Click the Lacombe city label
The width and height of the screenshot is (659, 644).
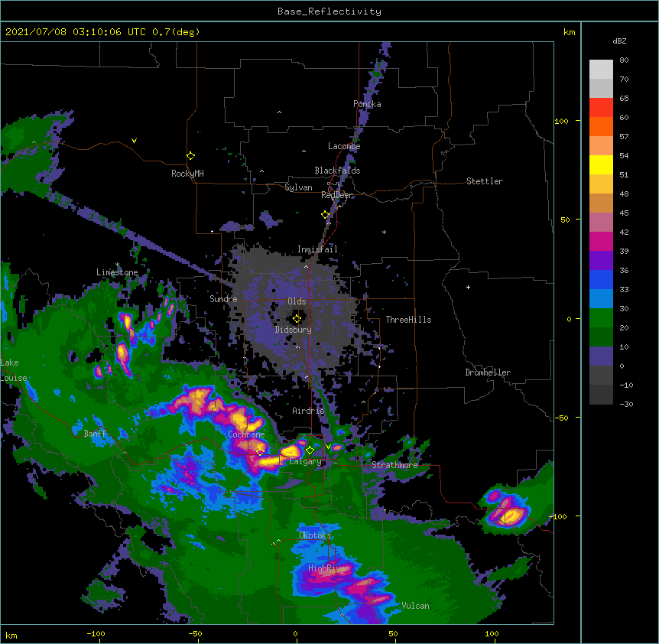coord(344,146)
